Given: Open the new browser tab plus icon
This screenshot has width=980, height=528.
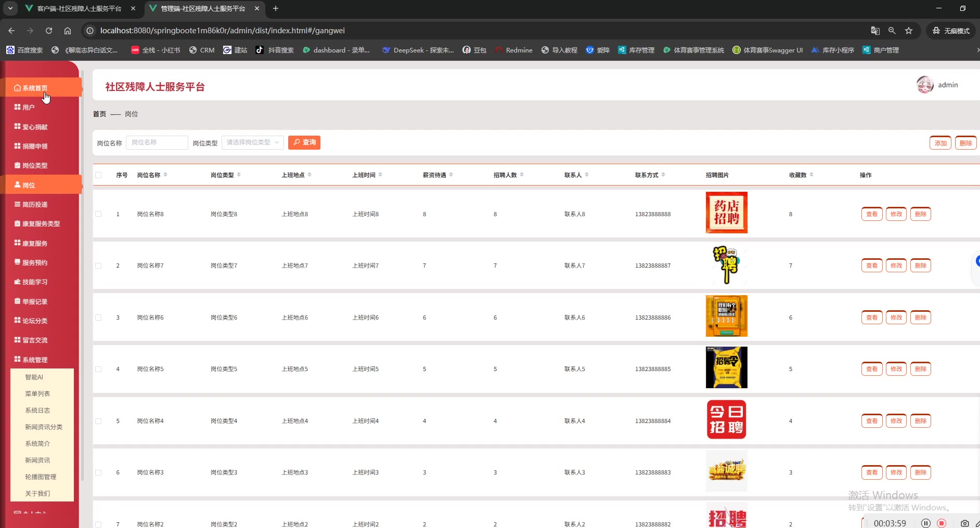Looking at the screenshot, I should point(276,8).
